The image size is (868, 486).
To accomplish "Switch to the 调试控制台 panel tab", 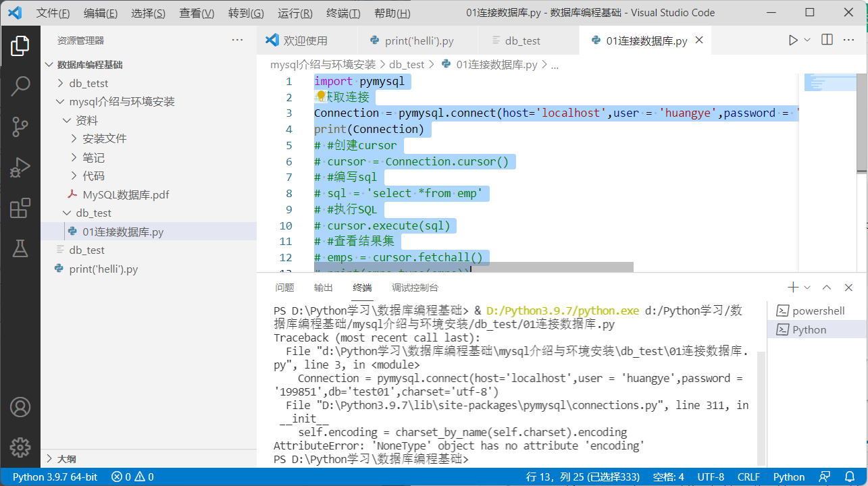I will pyautogui.click(x=415, y=288).
